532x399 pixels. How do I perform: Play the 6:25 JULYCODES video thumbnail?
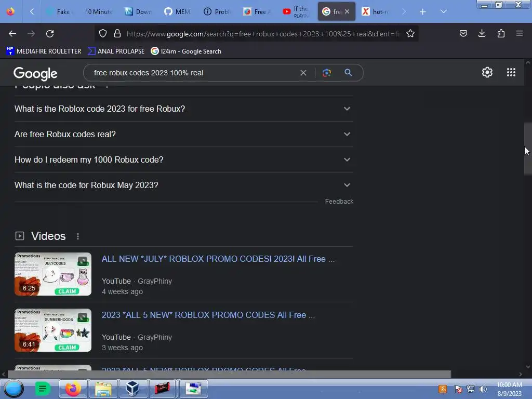tap(53, 274)
